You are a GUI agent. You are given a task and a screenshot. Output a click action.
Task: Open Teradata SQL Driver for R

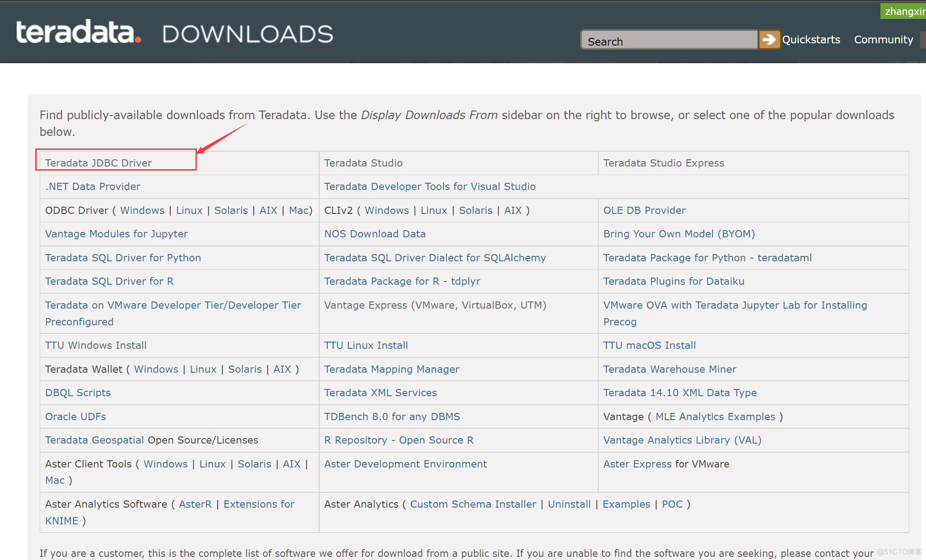tap(109, 281)
